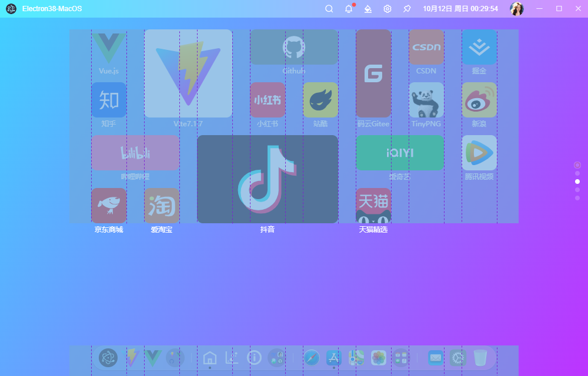Image resolution: width=588 pixels, height=376 pixels.
Task: Open the settings gear in title bar
Action: [387, 9]
